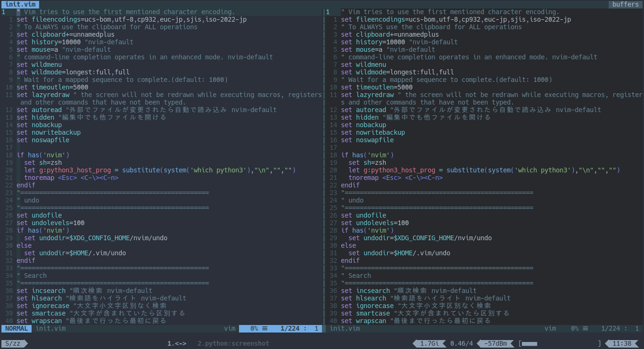
Task: Click let g:python3_host_prog line in left split
Action: click(x=160, y=170)
